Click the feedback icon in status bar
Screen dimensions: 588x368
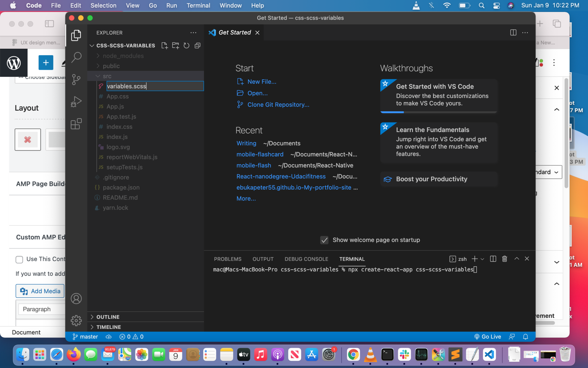point(512,337)
